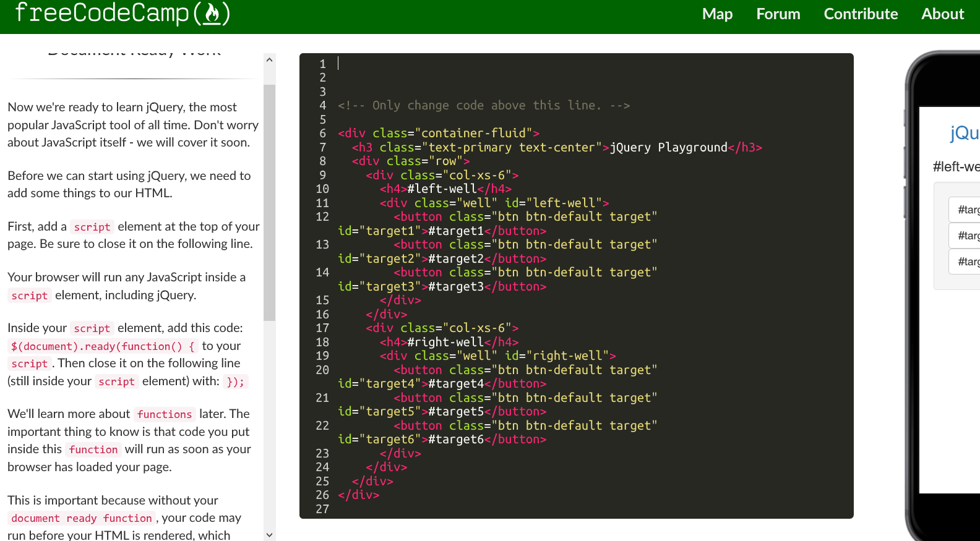
Task: Click line number 27 in the gutter
Action: (x=322, y=509)
